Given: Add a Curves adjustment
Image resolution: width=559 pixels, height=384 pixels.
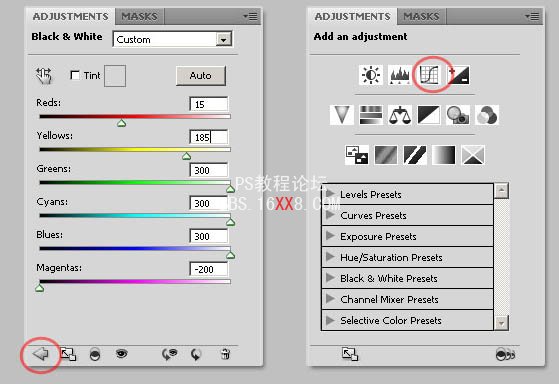Looking at the screenshot, I should pyautogui.click(x=429, y=75).
